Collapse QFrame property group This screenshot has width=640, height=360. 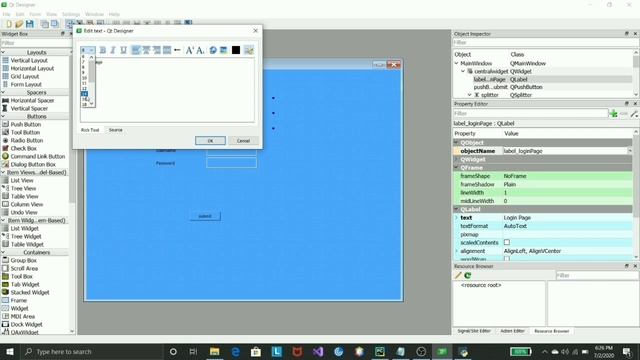click(456, 168)
